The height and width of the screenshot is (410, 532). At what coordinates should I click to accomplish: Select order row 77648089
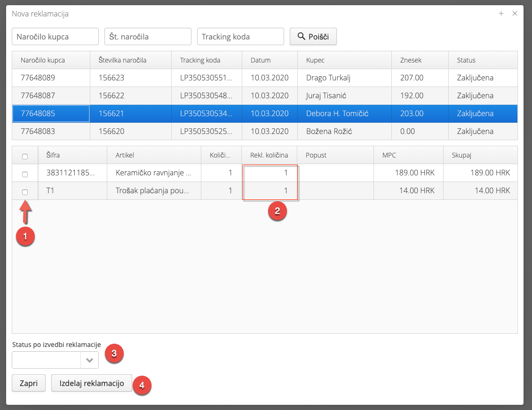coord(265,78)
